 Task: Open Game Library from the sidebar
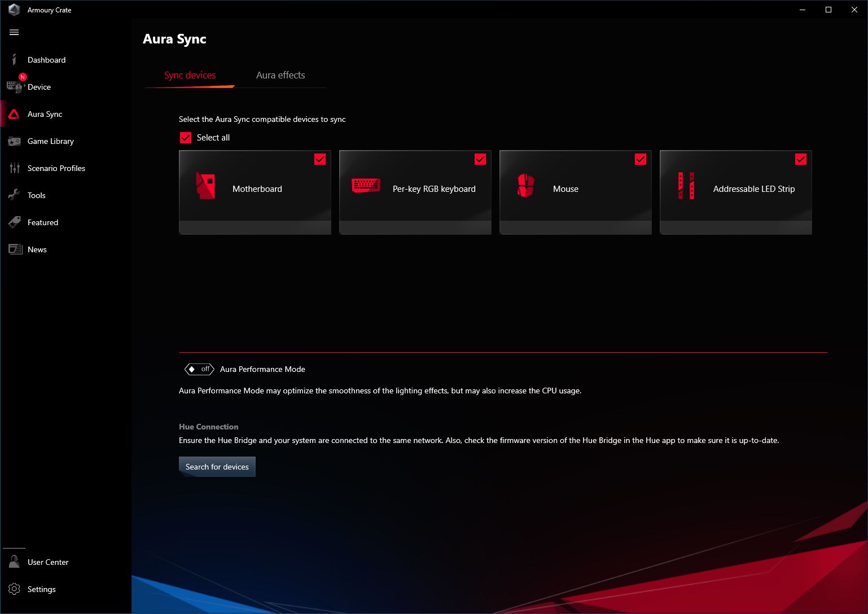tap(51, 141)
